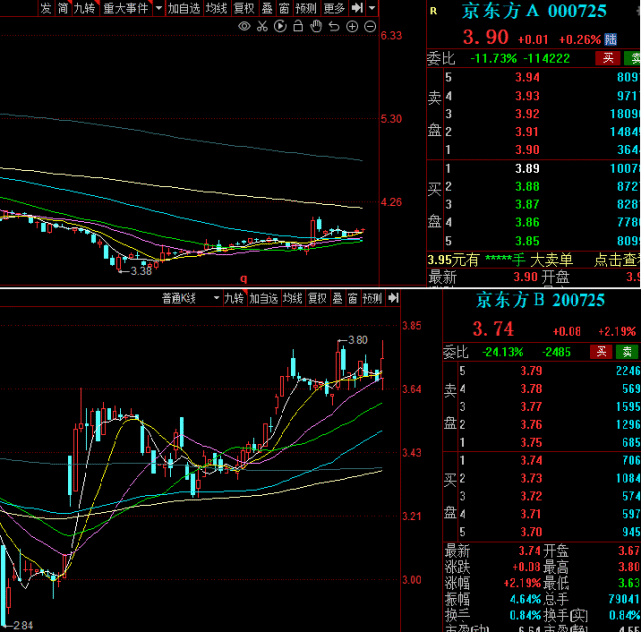Open the 普通K线 chart type dropdown
641x632 pixels.
[x=191, y=298]
